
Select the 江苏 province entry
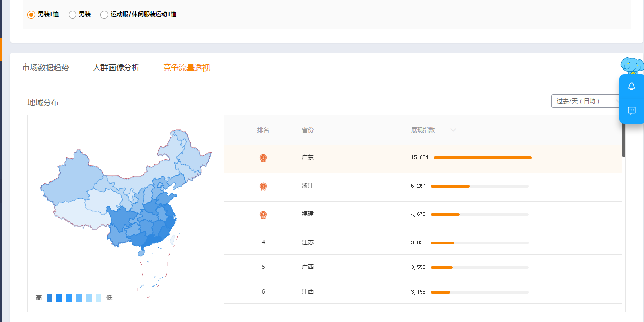(x=308, y=242)
